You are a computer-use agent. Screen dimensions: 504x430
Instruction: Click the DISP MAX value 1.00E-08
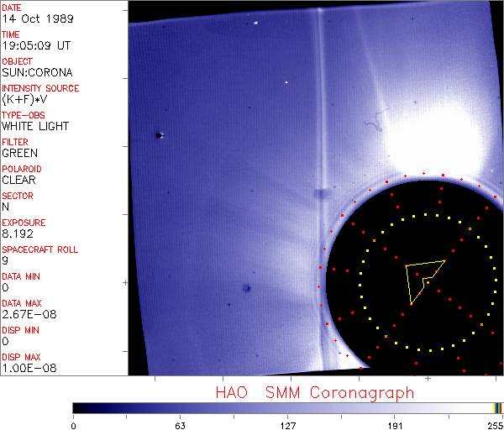pos(25,368)
